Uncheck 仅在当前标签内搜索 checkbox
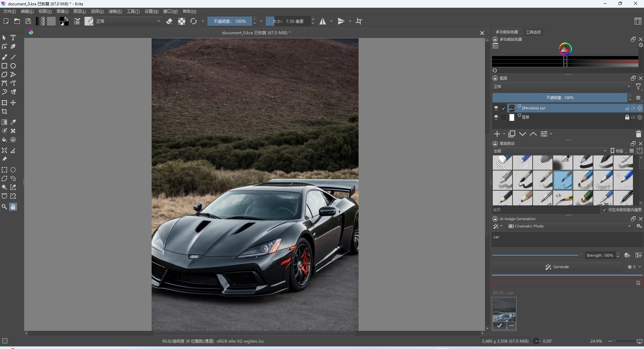 point(604,210)
